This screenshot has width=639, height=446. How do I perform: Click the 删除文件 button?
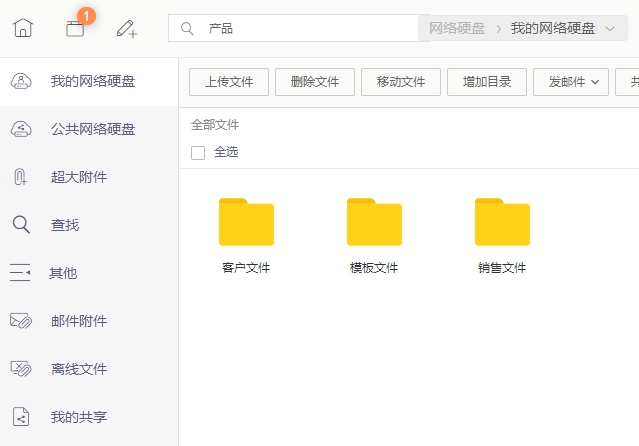(315, 81)
